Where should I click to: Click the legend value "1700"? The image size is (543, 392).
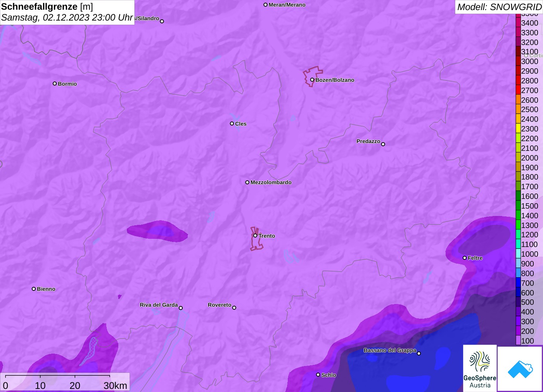529,187
